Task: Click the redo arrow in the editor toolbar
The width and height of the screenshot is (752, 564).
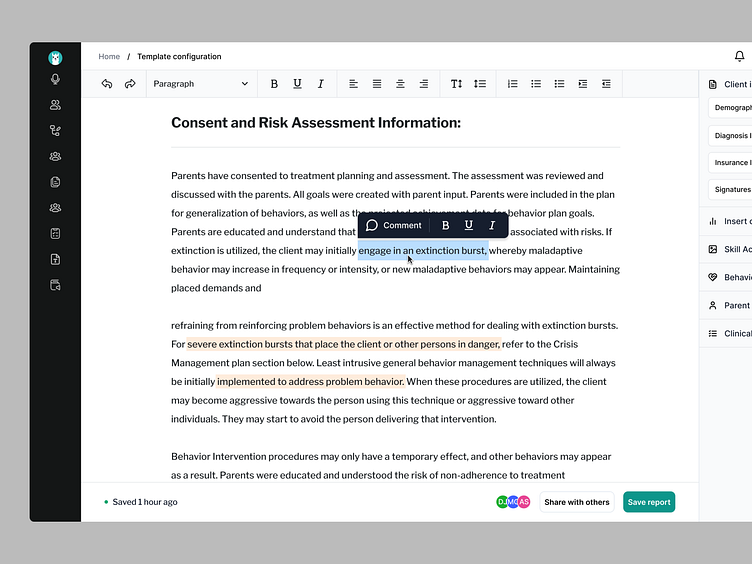Action: point(130,84)
